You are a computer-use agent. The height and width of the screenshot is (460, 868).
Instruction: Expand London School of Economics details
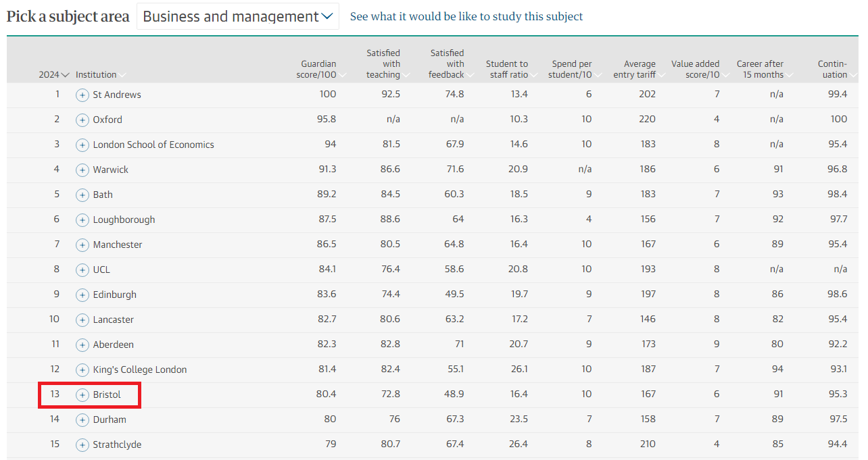point(82,145)
